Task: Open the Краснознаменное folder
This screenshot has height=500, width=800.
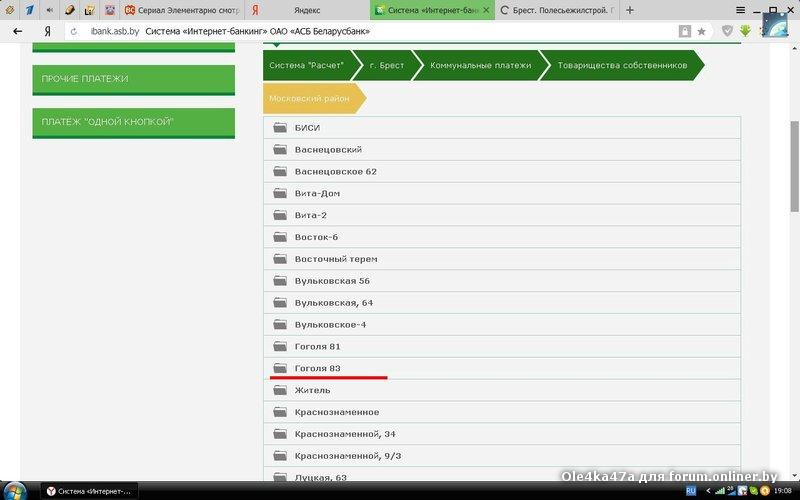Action: point(502,412)
